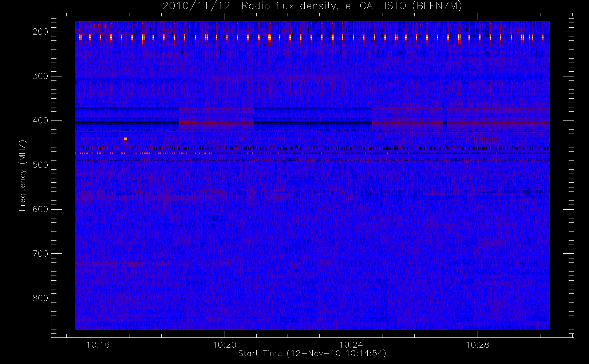Click the 10:28 time tick label
Image resolution: width=589 pixels, height=364 pixels.
pos(478,345)
